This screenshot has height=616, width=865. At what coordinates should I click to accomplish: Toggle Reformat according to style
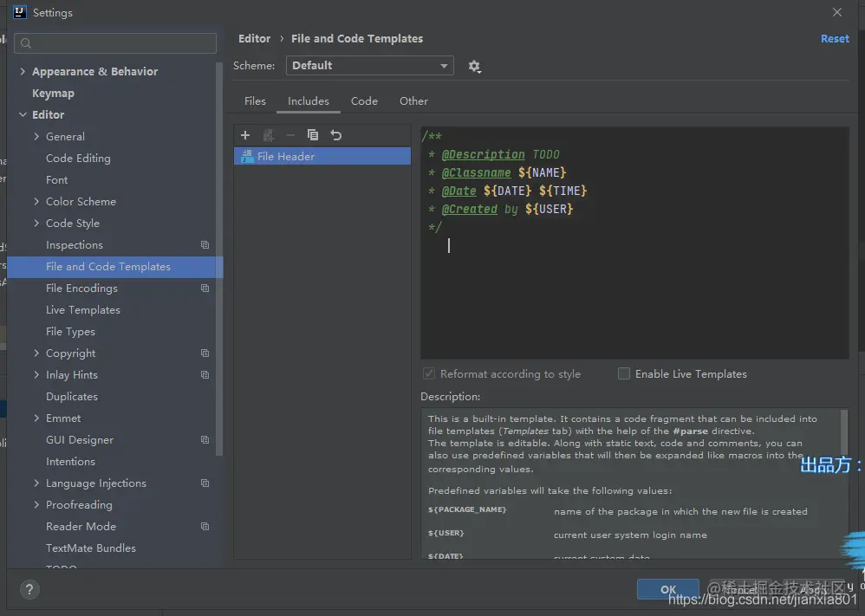[429, 374]
